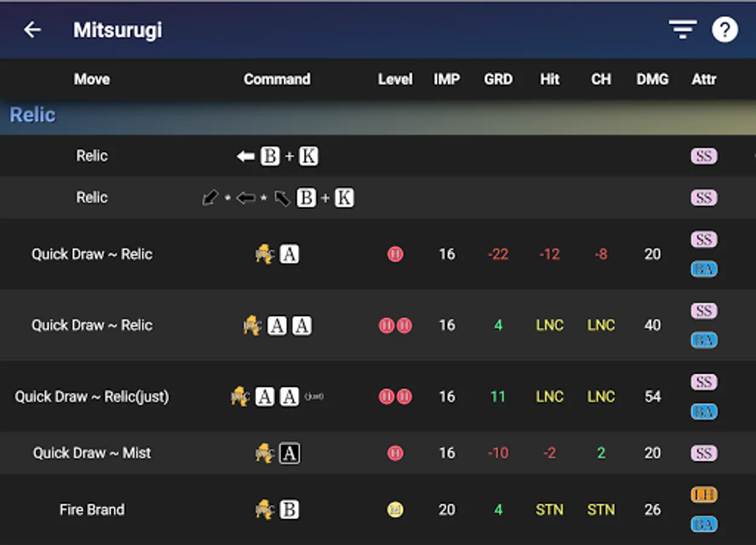This screenshot has width=756, height=545.
Task: Tap the GRD column header
Action: (x=498, y=79)
